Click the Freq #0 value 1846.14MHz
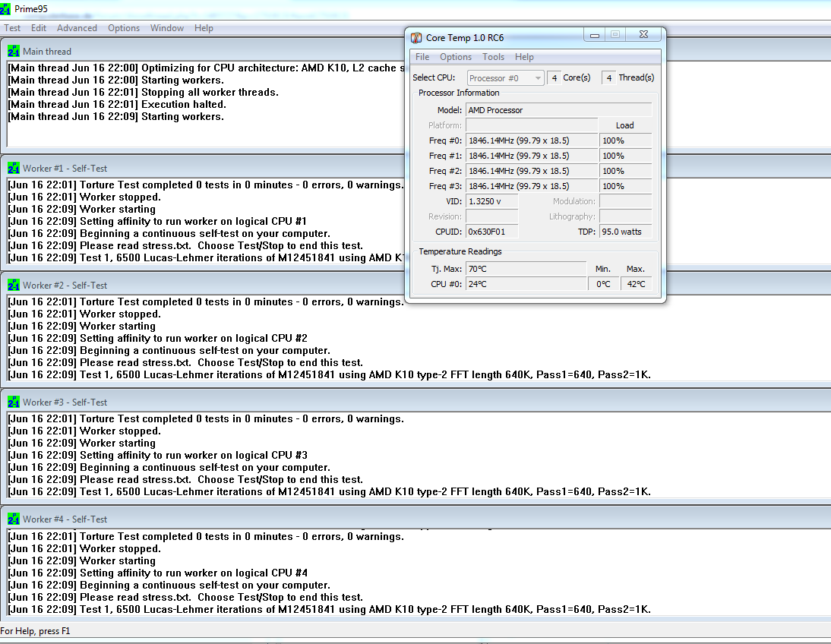This screenshot has height=644, width=831. click(x=532, y=140)
